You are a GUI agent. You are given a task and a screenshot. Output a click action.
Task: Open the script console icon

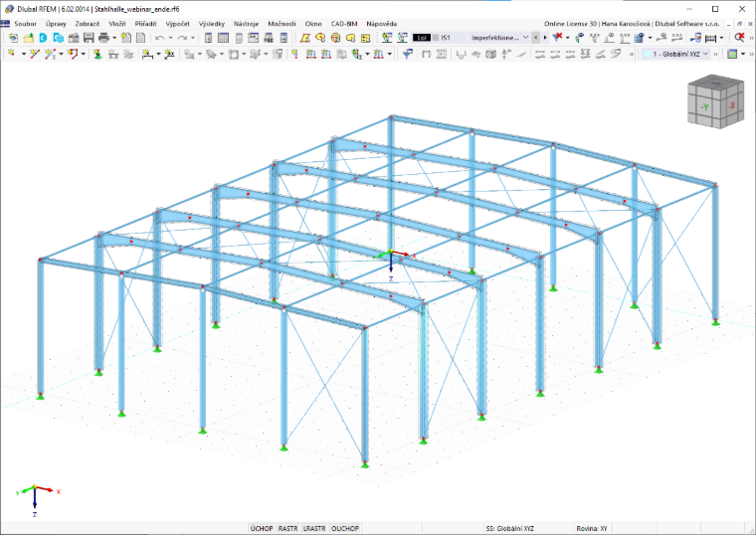click(254, 38)
